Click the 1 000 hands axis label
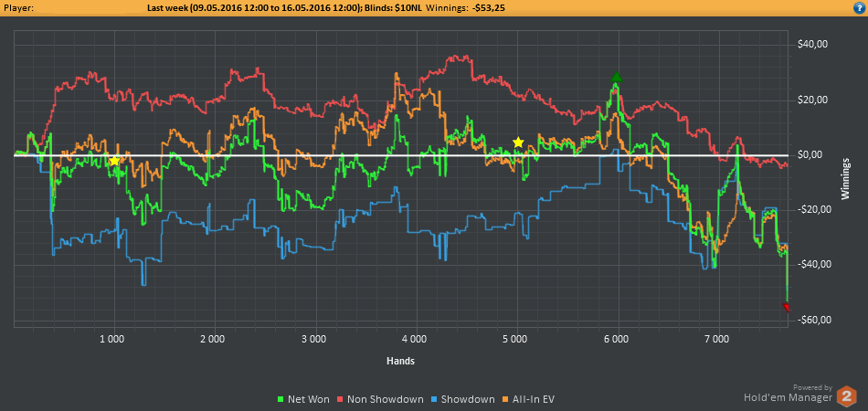Image resolution: width=868 pixels, height=411 pixels. [113, 337]
